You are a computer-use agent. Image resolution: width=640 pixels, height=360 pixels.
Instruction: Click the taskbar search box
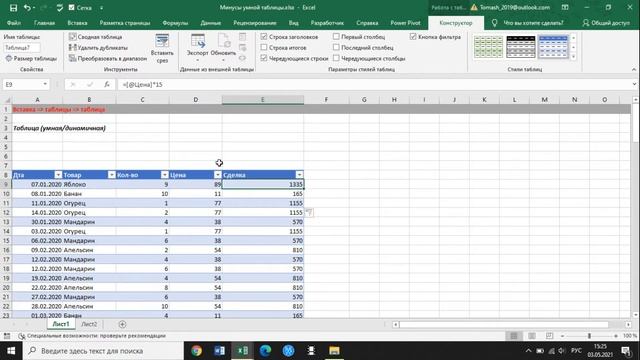point(103,351)
